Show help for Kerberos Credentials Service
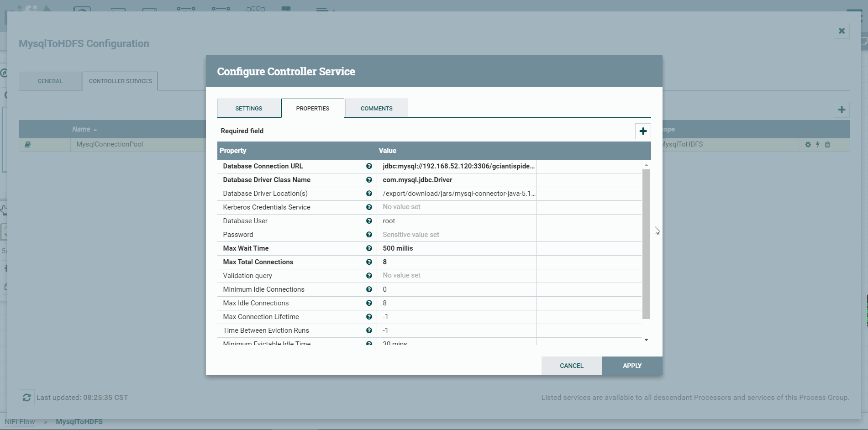868x430 pixels. point(369,207)
